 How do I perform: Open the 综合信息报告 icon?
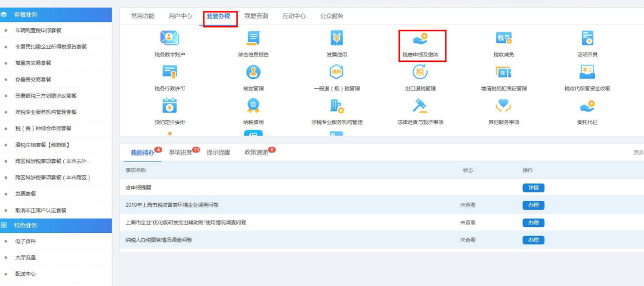253,38
